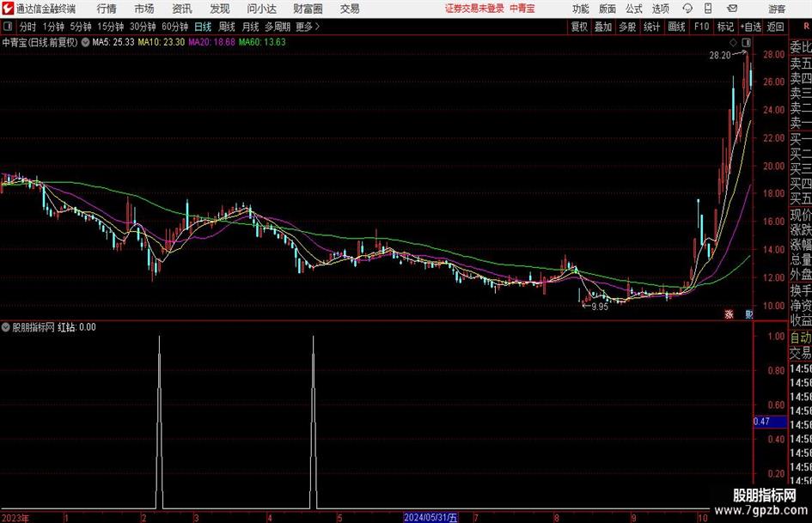The width and height of the screenshot is (812, 523).
Task: Click the 20.00 price axis label
Action: (x=773, y=167)
